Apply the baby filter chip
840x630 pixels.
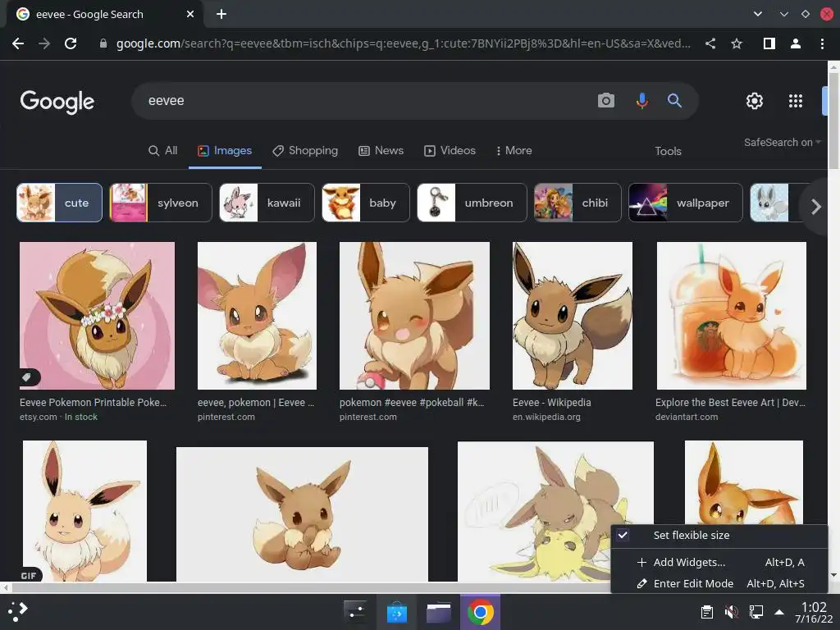(366, 203)
